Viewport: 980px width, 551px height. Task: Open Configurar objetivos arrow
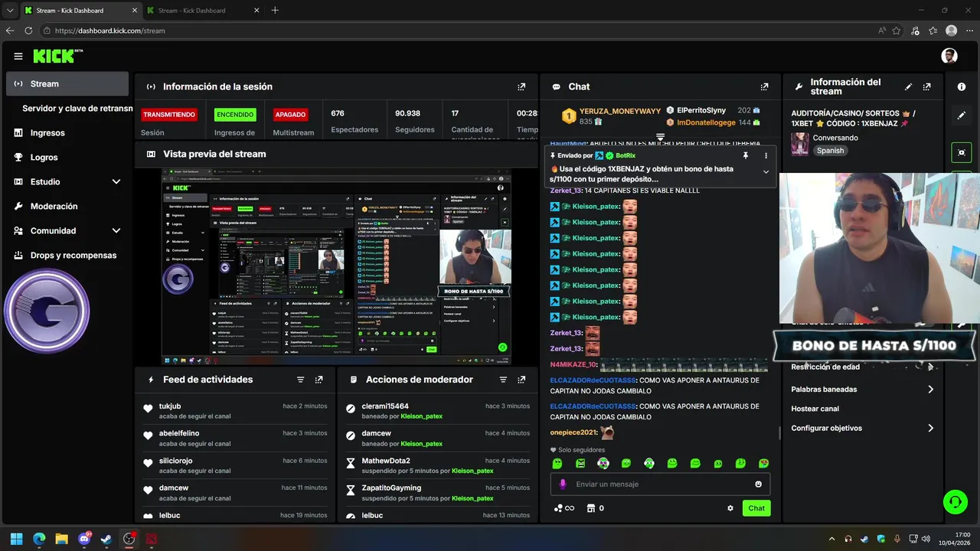pos(930,429)
